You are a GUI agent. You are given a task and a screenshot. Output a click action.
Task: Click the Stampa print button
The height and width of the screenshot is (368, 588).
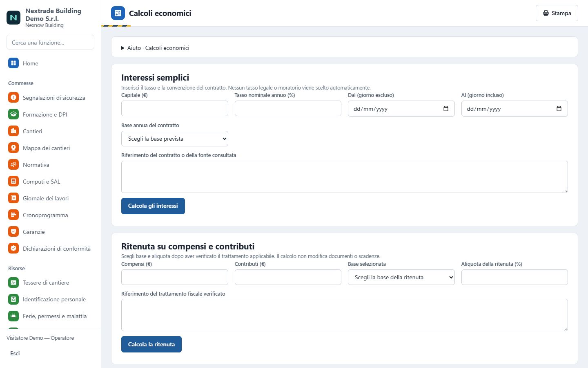[557, 13]
